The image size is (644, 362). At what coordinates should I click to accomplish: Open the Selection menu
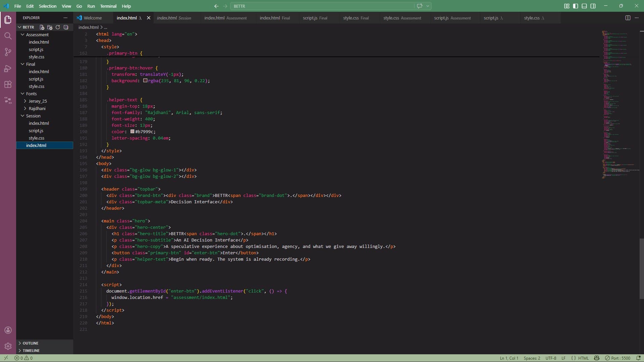(47, 6)
